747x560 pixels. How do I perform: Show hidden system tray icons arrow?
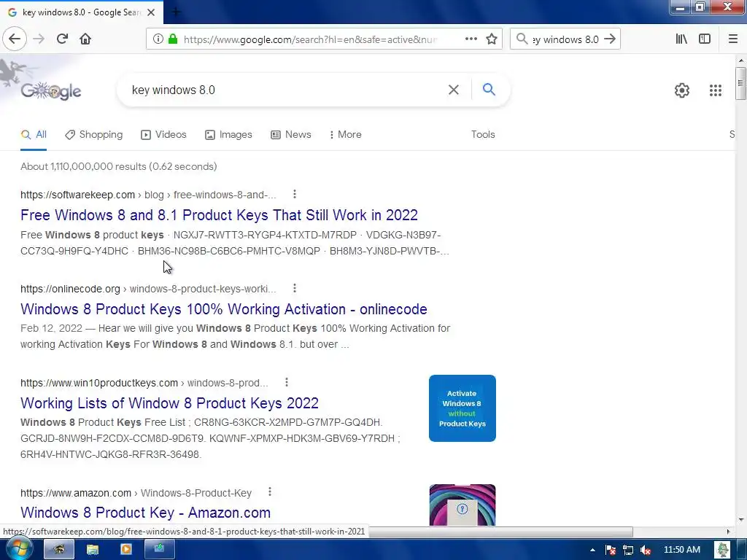coord(592,550)
